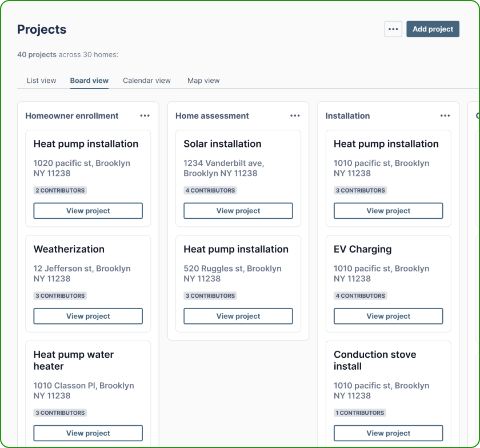Click the Add project button

tap(433, 29)
